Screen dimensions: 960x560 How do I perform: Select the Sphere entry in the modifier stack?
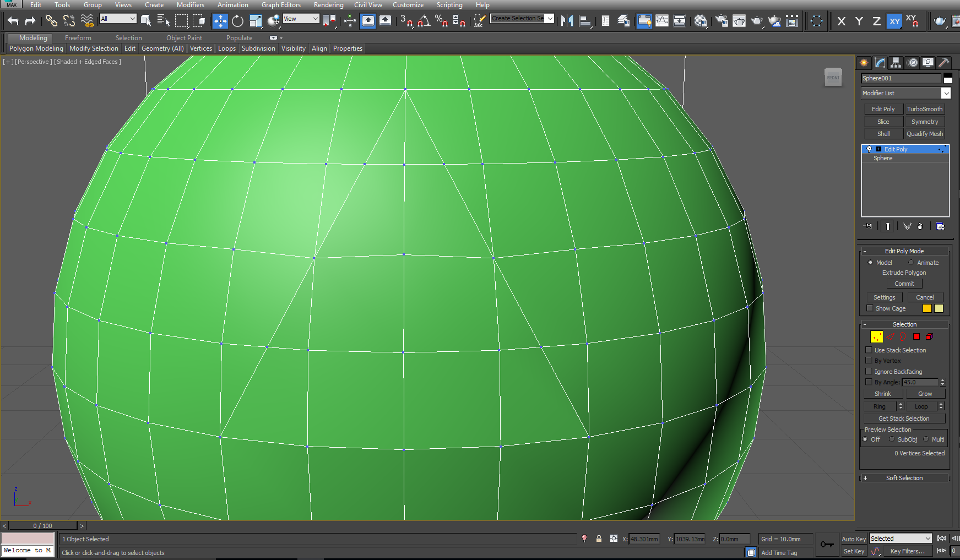point(882,158)
